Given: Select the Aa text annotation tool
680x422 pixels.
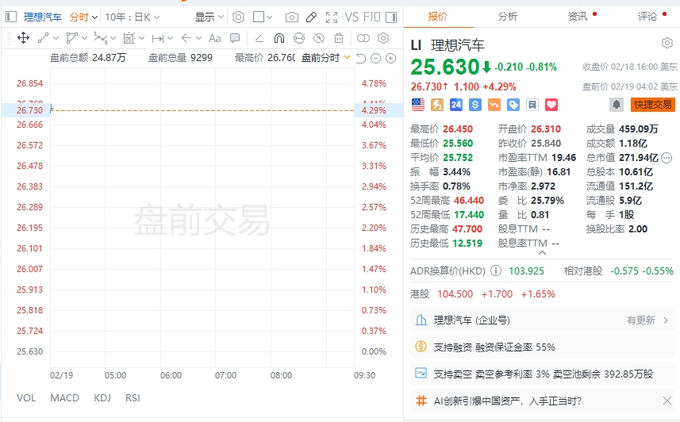Looking at the screenshot, I should [x=215, y=38].
